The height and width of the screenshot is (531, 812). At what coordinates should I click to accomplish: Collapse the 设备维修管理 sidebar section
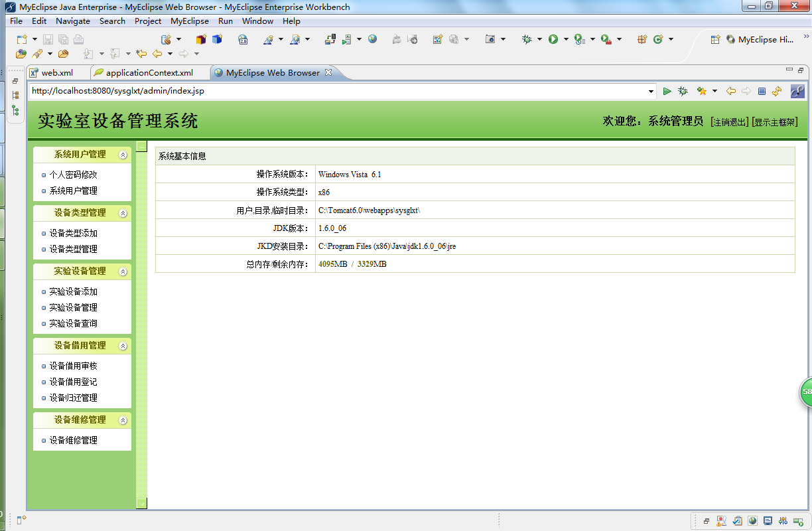123,420
